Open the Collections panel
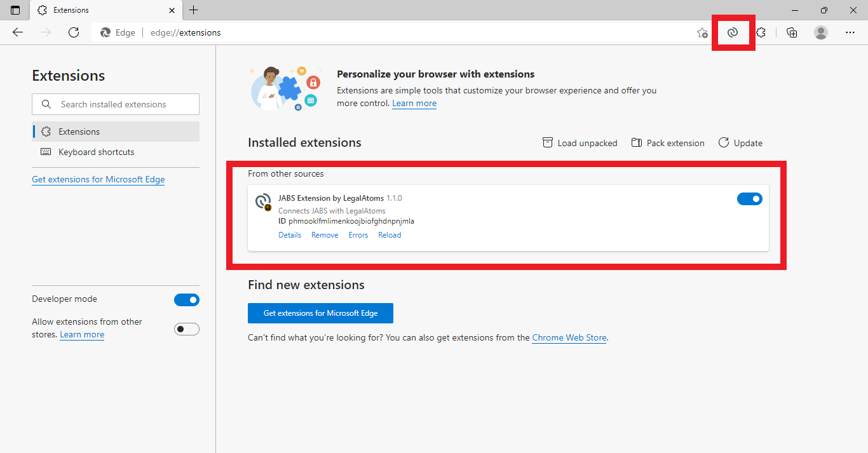The image size is (868, 453). coord(792,32)
